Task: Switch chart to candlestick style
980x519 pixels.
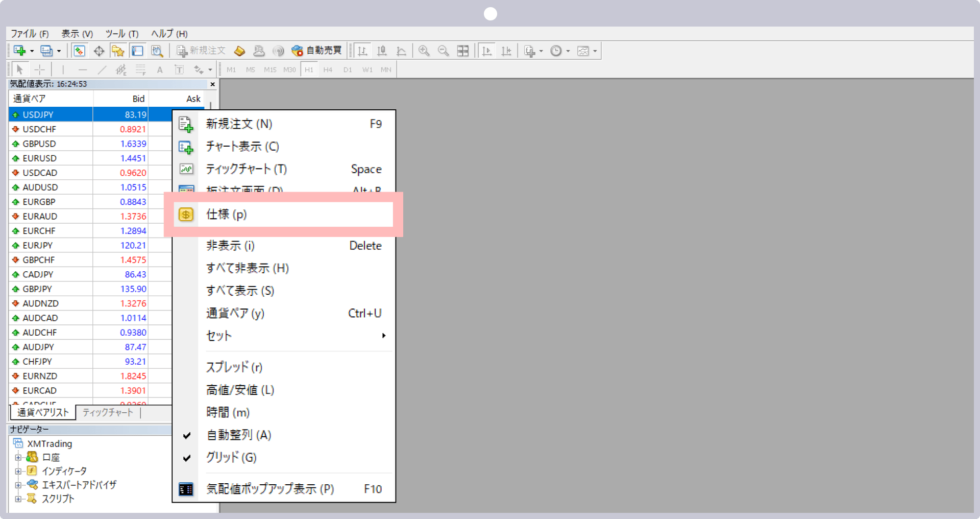Action: [382, 51]
